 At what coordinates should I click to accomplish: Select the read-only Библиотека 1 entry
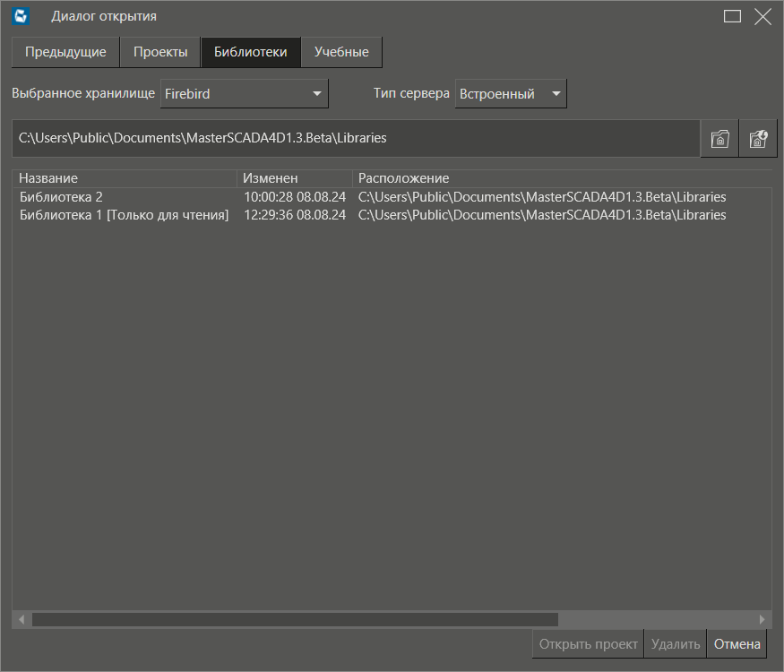(124, 215)
